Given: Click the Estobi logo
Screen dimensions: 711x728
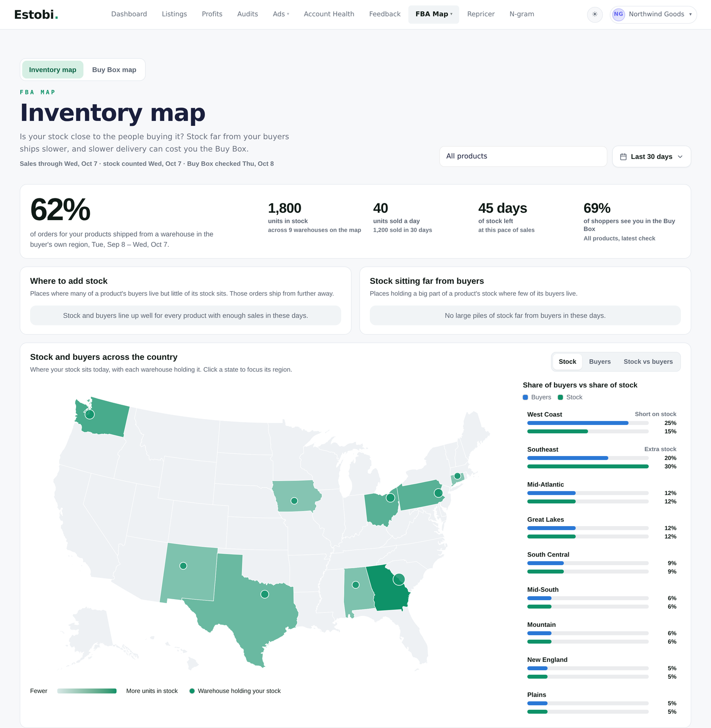Looking at the screenshot, I should [36, 14].
